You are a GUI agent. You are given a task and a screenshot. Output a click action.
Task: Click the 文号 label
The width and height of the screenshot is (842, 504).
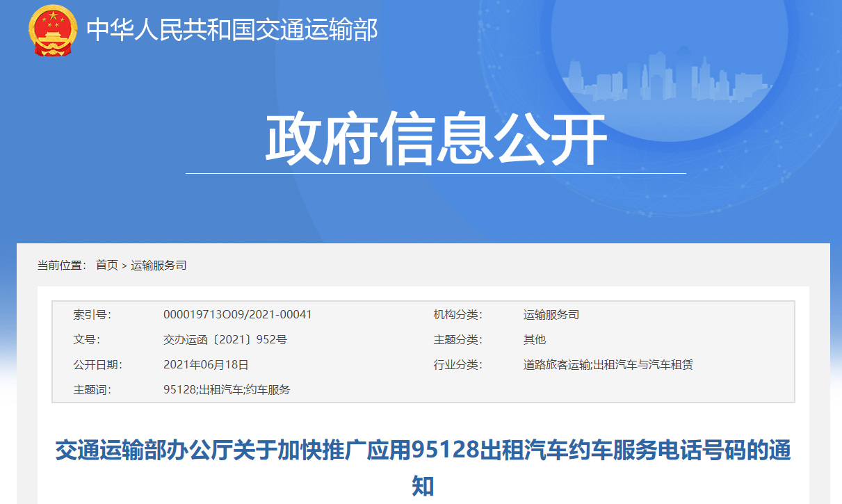(87, 339)
